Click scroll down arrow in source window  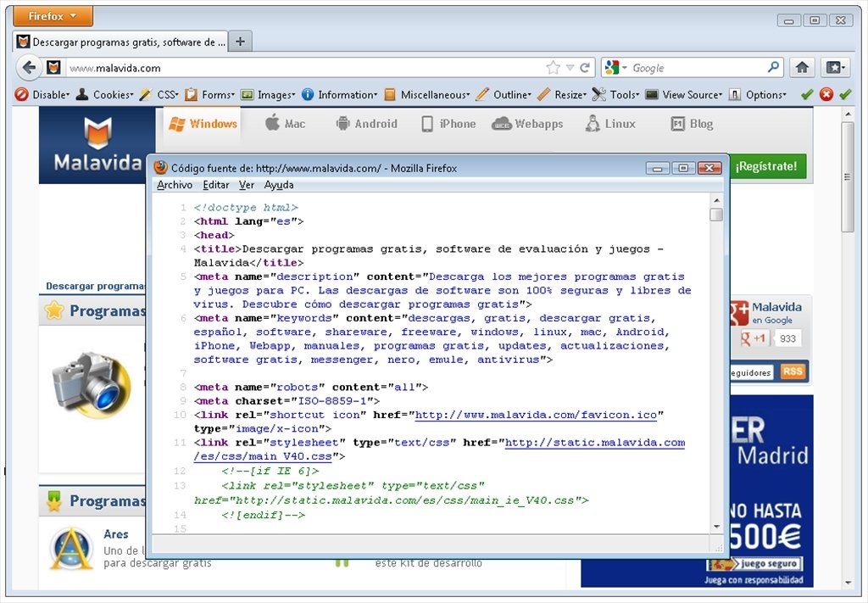pos(716,527)
